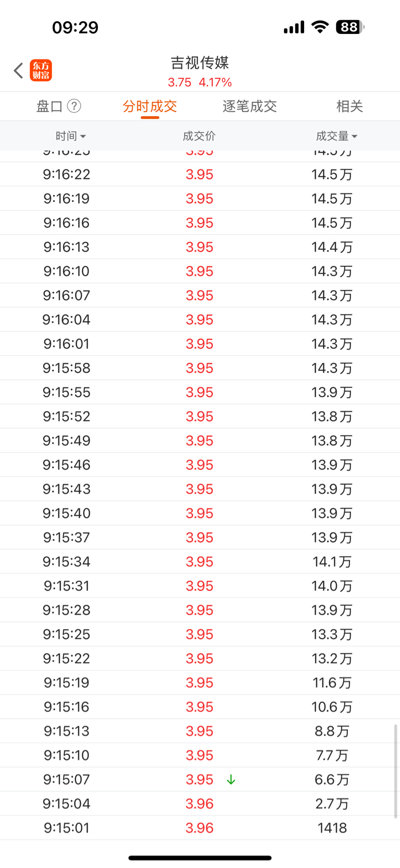Switch to the 相关 tab

[349, 106]
